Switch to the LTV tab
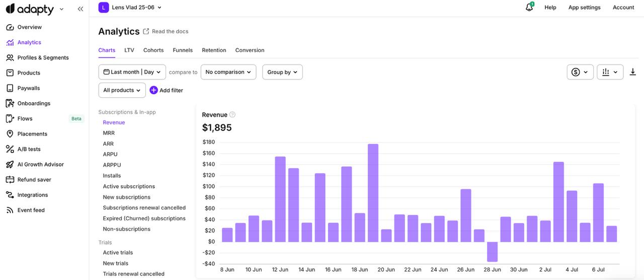The width and height of the screenshot is (644, 280). (129, 50)
